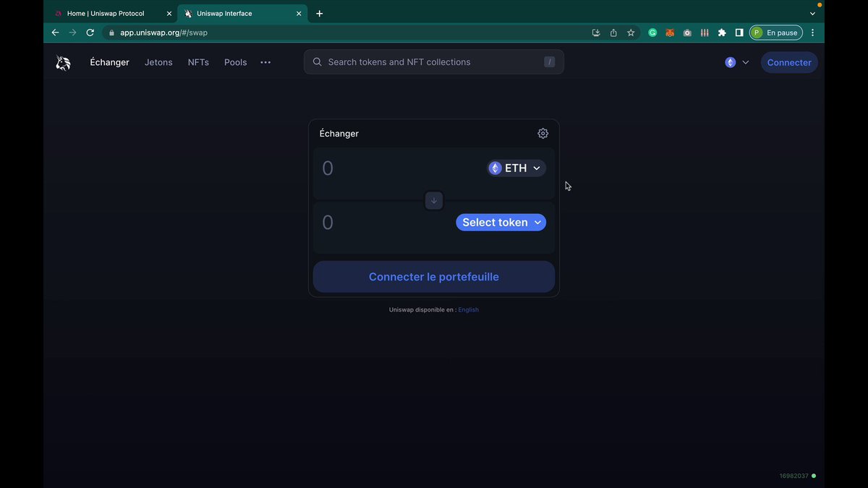Click the top amount input field
This screenshot has height=488, width=868.
click(401, 168)
